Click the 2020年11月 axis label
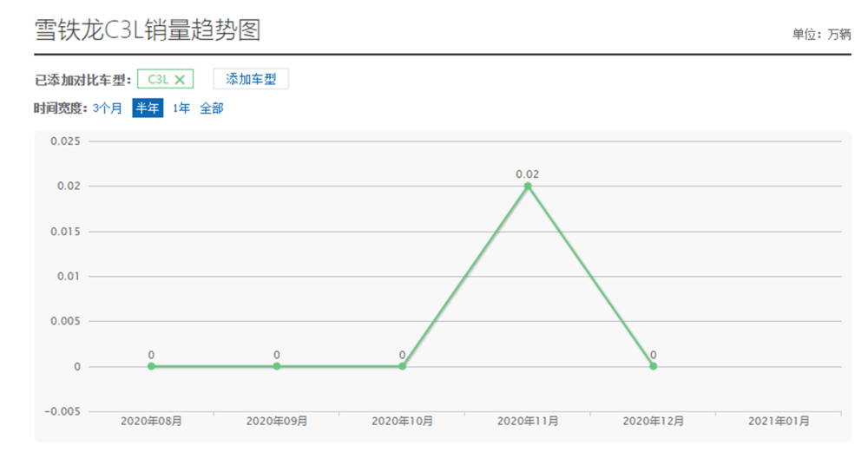 (x=528, y=422)
